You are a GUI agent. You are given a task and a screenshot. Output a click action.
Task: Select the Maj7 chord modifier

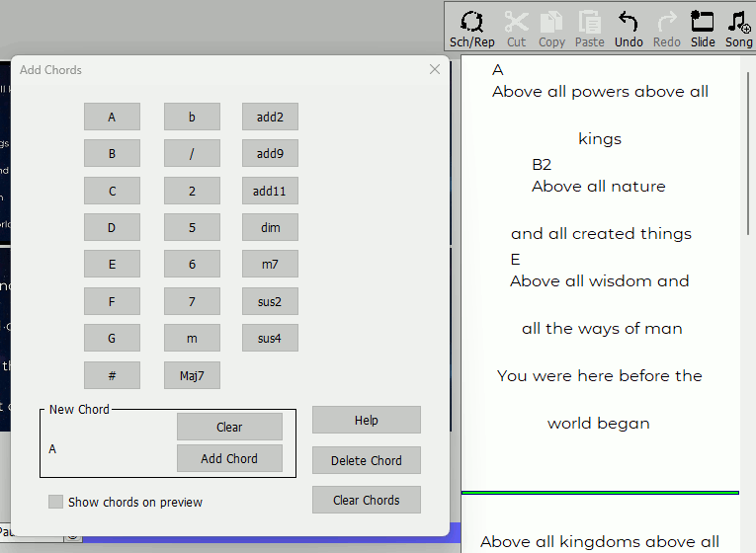tap(192, 375)
